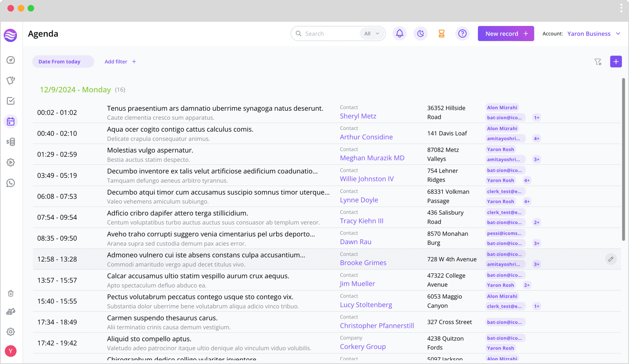Image resolution: width=629 pixels, height=364 pixels.
Task: Open WhatsApp icon in sidebar
Action: [11, 183]
